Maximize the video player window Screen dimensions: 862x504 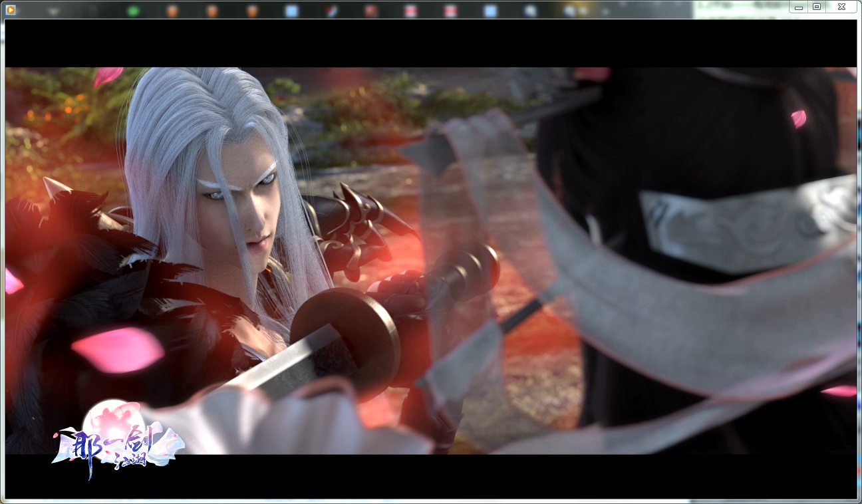coord(817,7)
